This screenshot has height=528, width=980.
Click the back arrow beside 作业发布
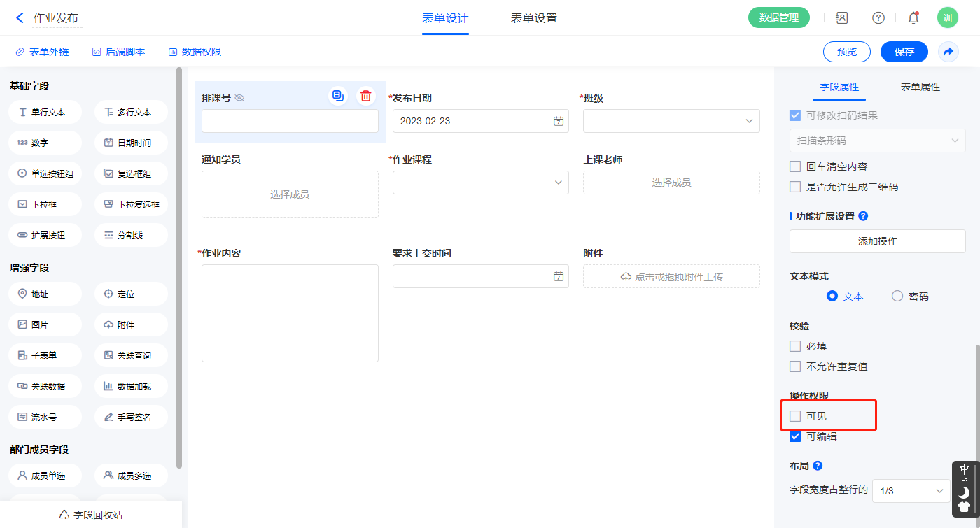20,18
